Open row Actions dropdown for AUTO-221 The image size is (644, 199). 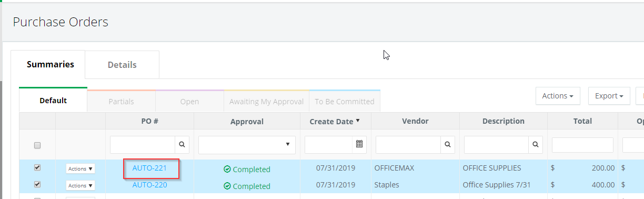tap(80, 169)
